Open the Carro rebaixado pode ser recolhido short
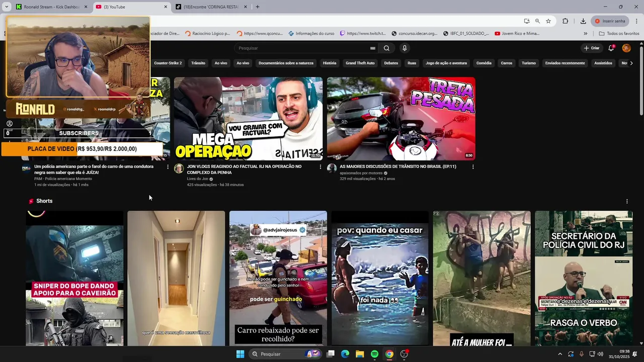 pyautogui.click(x=278, y=278)
